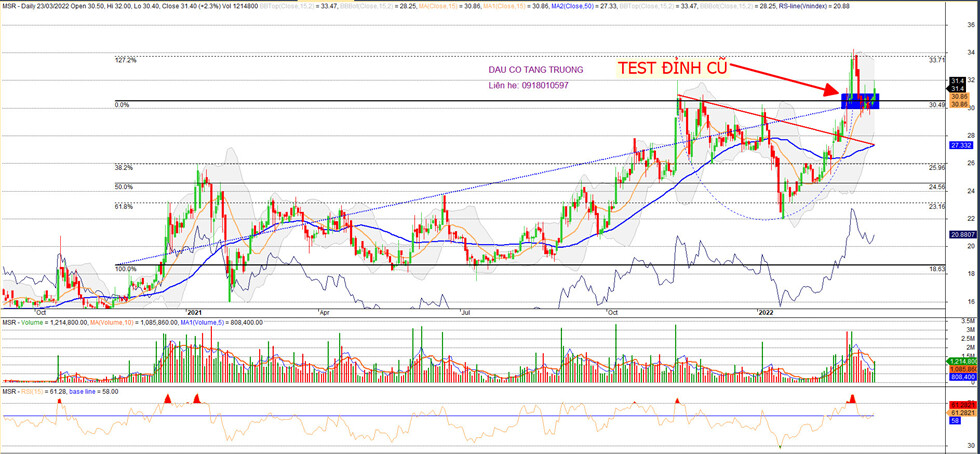The image size is (980, 454).
Task: Click the 18.63 Fibonacci price value
Action: [937, 268]
